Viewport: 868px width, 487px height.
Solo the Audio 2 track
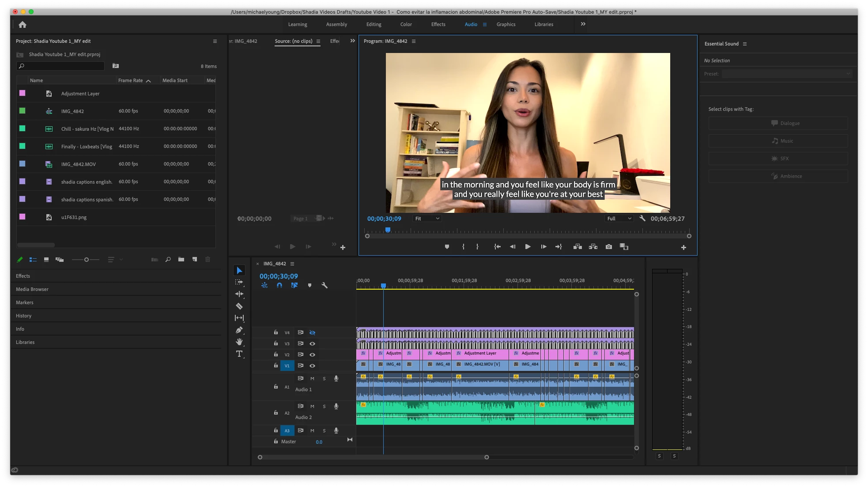coord(324,406)
